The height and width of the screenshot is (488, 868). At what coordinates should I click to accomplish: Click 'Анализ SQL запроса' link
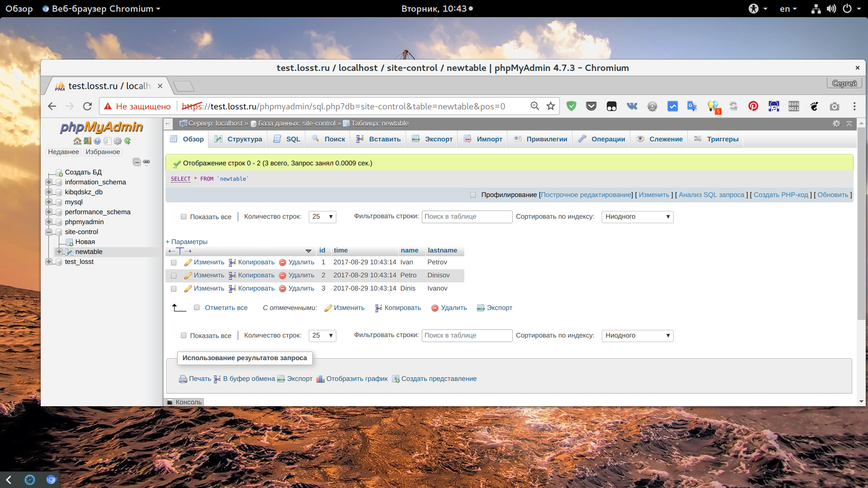coord(711,195)
